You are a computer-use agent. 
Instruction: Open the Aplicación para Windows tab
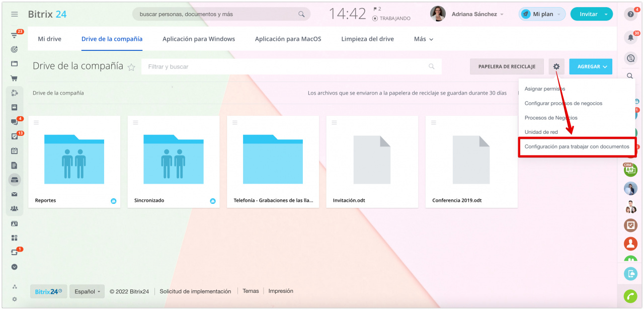(199, 39)
